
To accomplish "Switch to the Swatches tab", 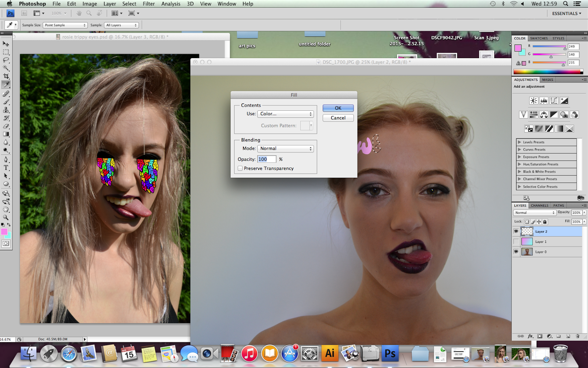I will (x=539, y=38).
